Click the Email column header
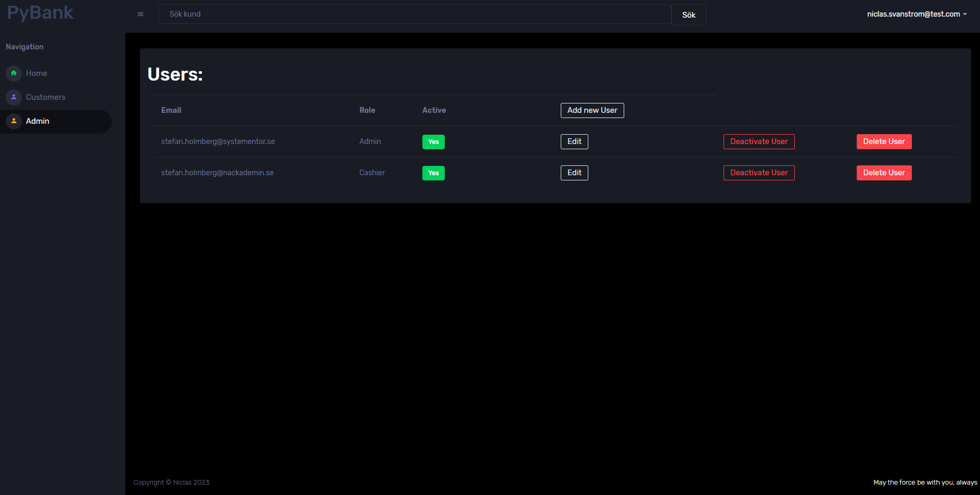Image resolution: width=980 pixels, height=495 pixels. pos(171,110)
